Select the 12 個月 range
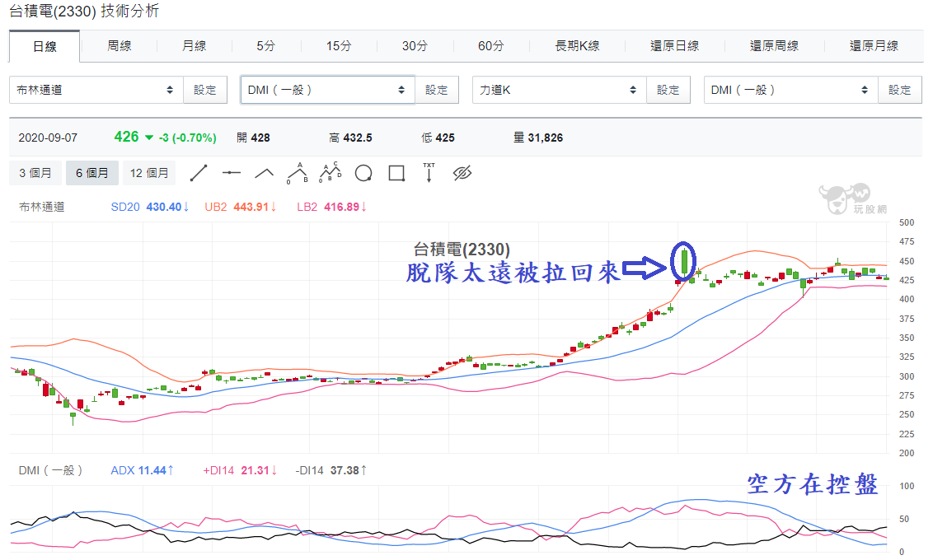Screen dimensions: 933x560 [x=149, y=173]
